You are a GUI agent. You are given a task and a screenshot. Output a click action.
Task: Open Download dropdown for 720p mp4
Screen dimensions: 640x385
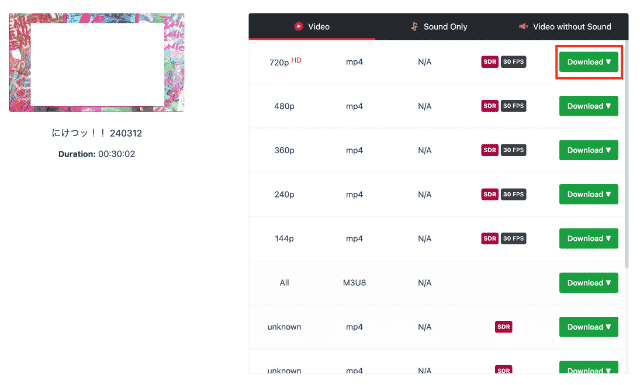589,62
